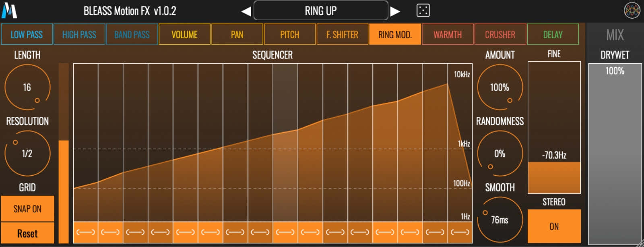Click the AMOUNT knob showing 100%

coord(500,87)
